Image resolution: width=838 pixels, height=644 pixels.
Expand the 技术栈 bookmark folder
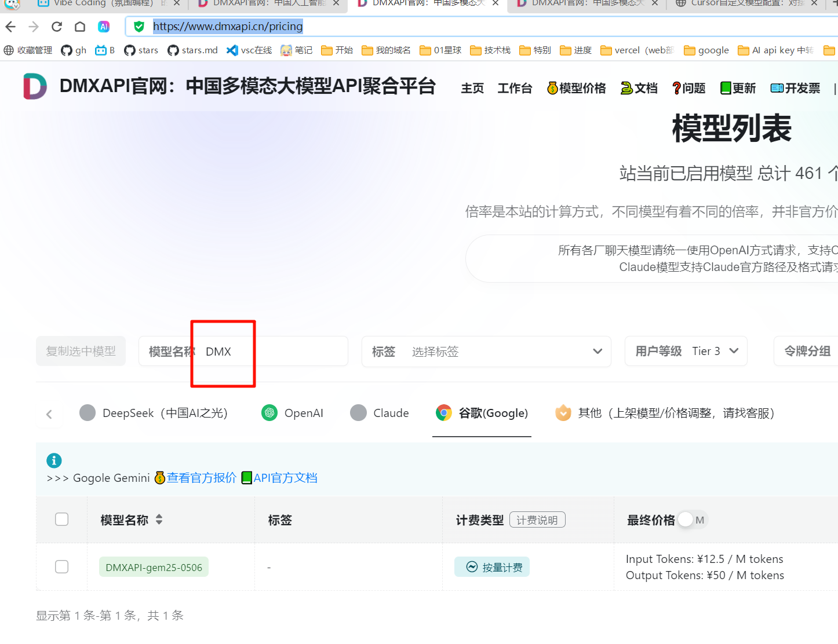tap(490, 50)
